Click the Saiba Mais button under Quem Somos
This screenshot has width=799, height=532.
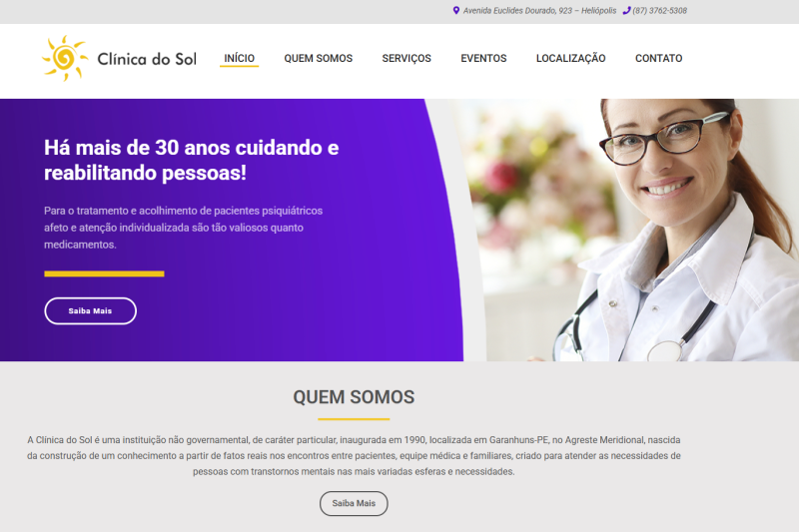point(354,503)
